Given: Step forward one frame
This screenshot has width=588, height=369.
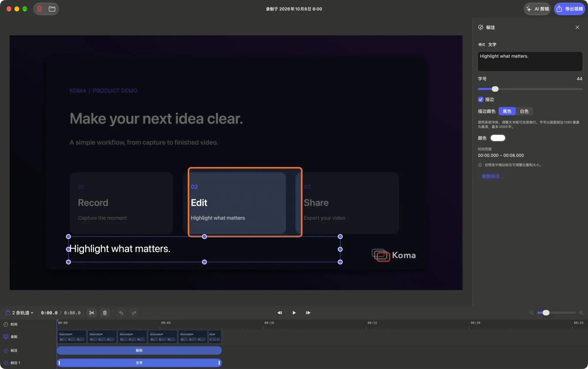Looking at the screenshot, I should pos(308,313).
